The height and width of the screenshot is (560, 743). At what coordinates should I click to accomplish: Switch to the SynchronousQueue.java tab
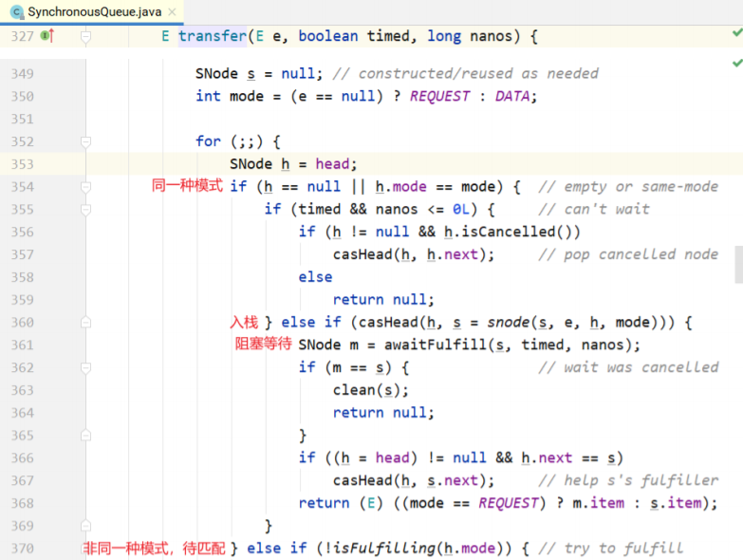tap(94, 11)
